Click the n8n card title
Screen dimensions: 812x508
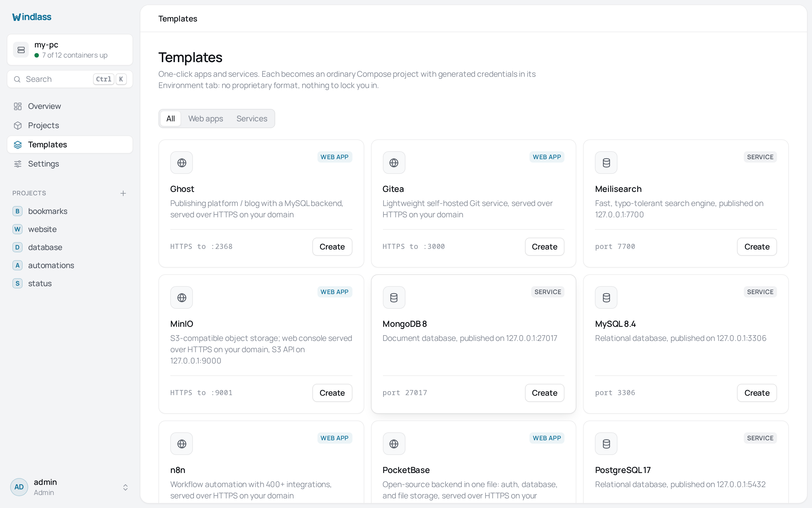coord(178,470)
